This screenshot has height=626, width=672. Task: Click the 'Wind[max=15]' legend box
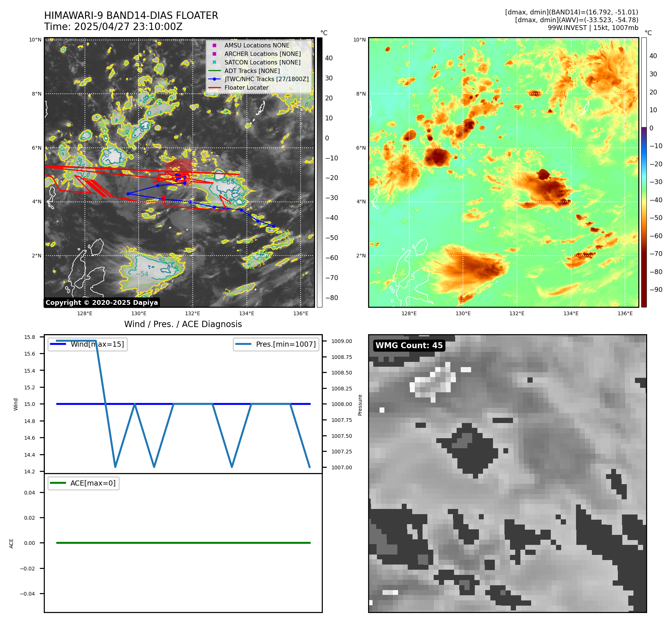tap(87, 344)
